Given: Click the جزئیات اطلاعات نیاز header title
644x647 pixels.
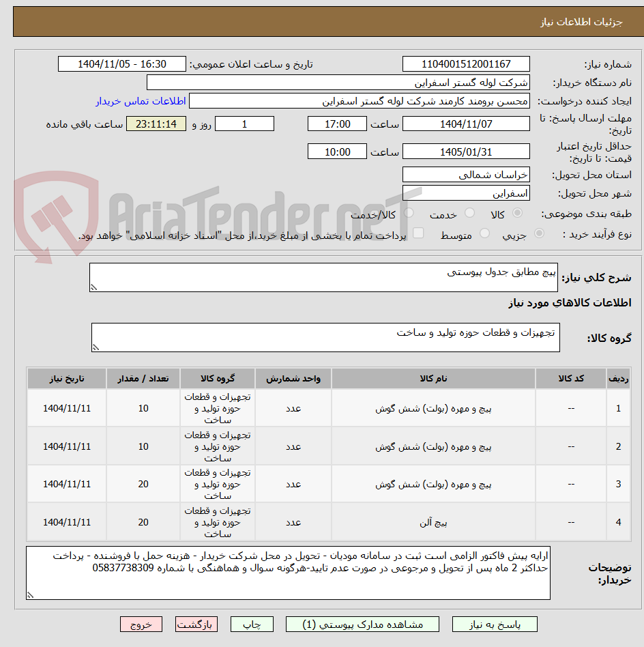Looking at the screenshot, I should click(x=581, y=22).
